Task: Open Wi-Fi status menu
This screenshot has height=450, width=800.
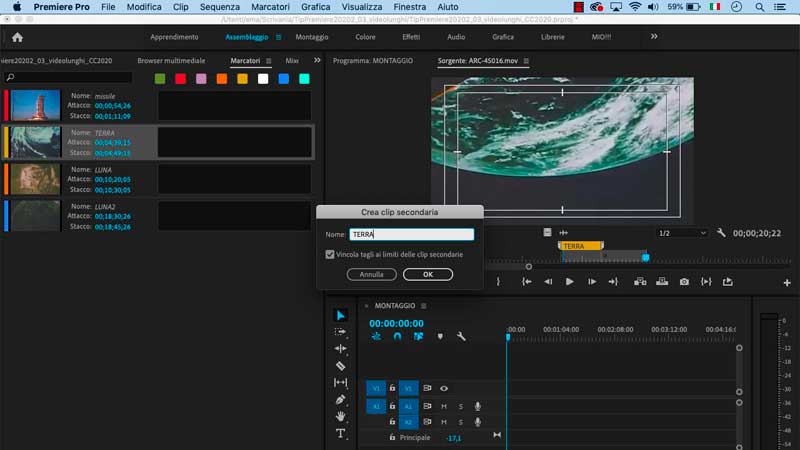Action: [635, 7]
